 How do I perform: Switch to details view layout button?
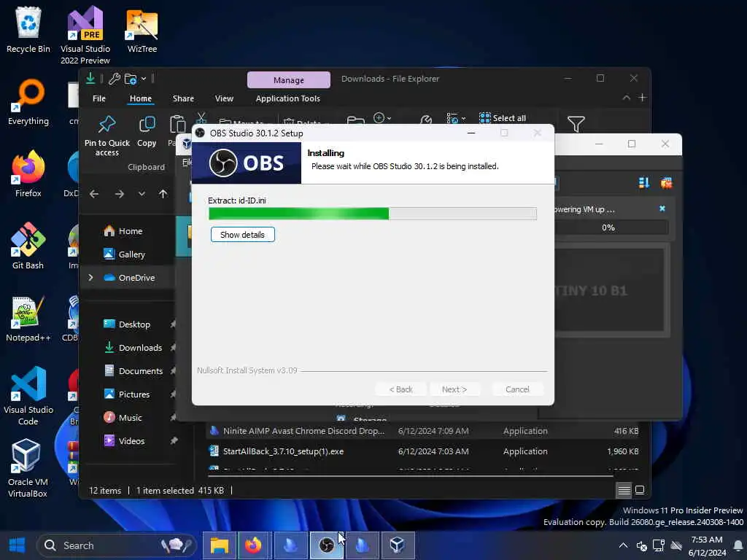[x=624, y=490]
